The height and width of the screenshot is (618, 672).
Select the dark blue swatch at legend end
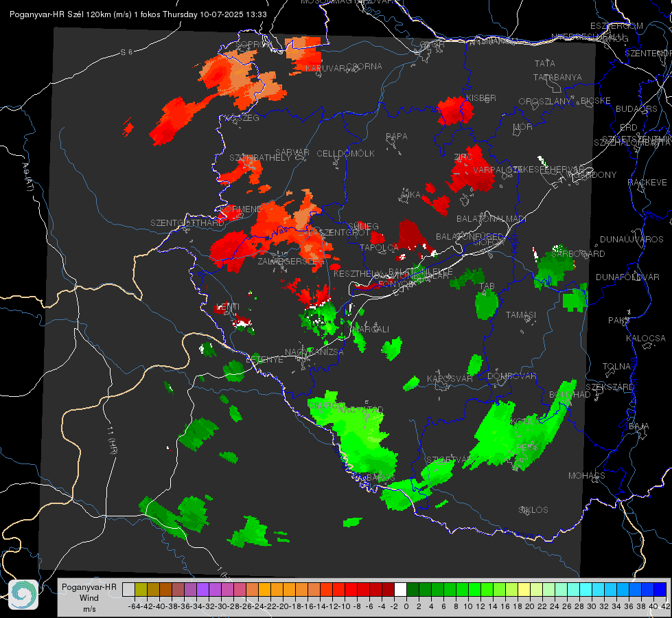[x=660, y=589]
